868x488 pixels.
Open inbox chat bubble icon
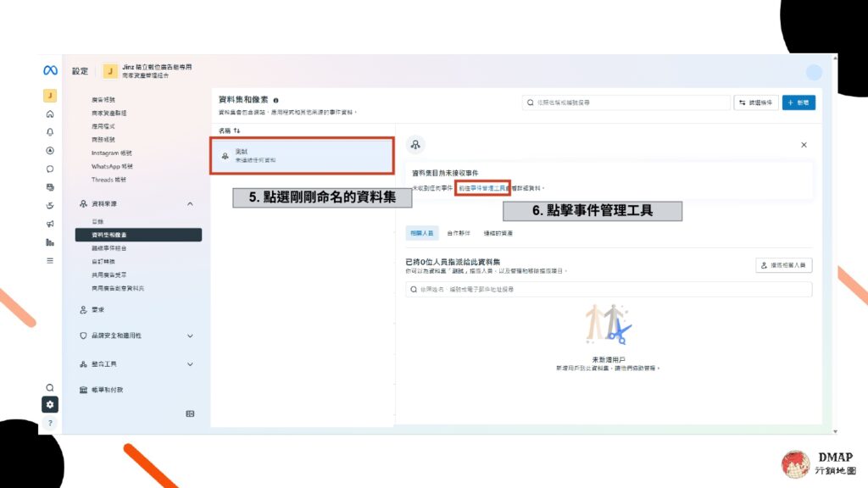click(x=50, y=169)
